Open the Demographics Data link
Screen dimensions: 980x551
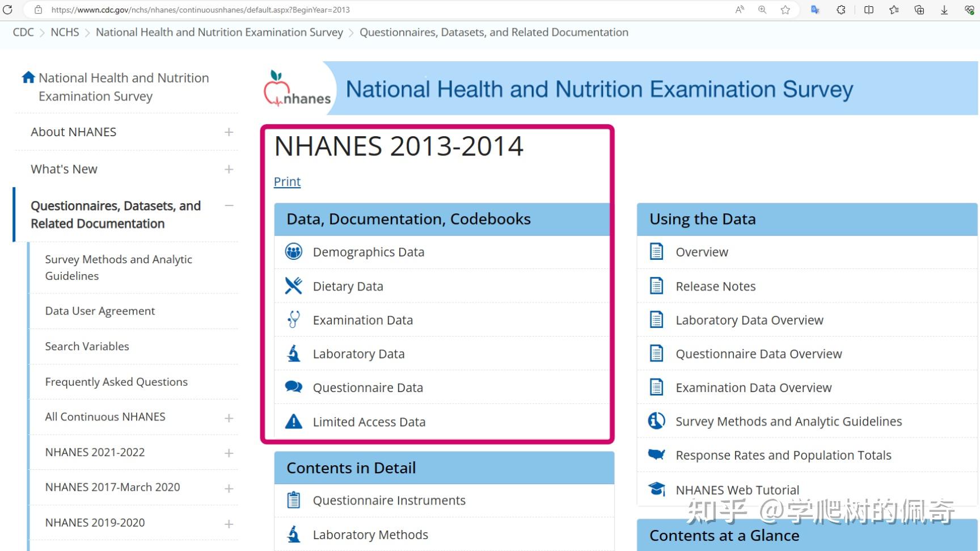(x=369, y=252)
